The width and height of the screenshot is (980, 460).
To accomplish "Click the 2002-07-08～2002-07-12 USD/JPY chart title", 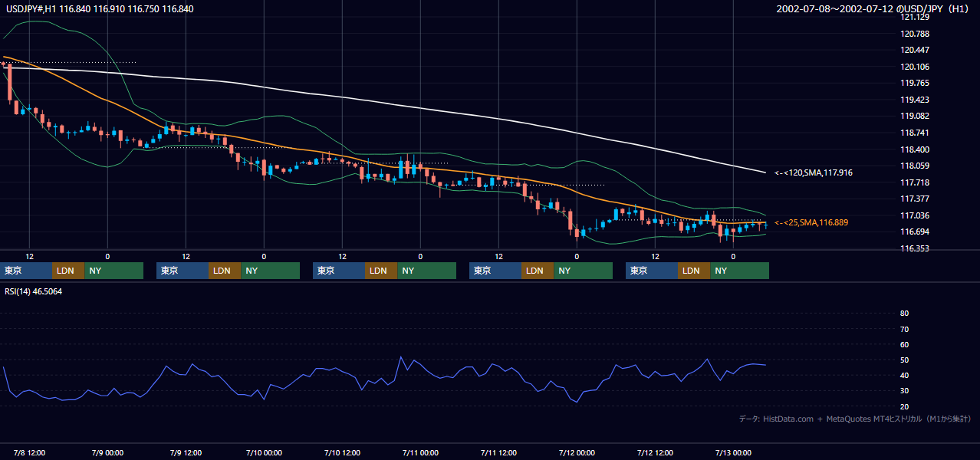I will pos(874,9).
